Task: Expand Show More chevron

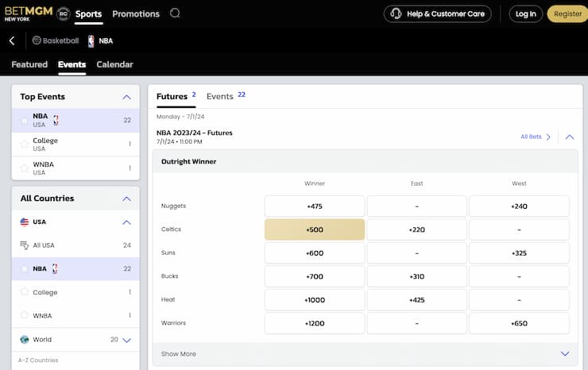Action: [x=565, y=353]
